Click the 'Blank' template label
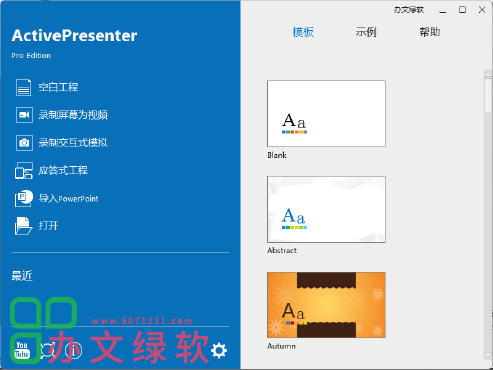This screenshot has width=493, height=370. (x=277, y=155)
